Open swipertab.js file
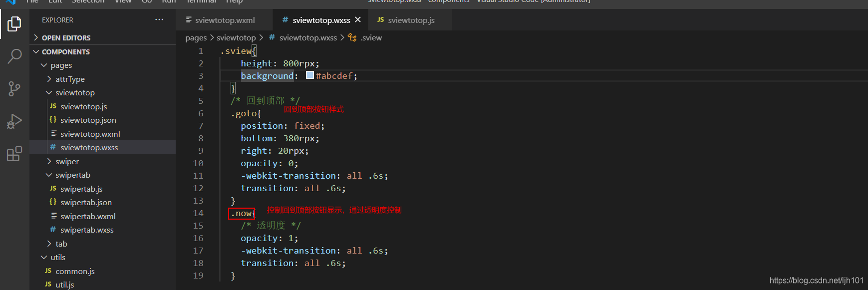The image size is (868, 290). pyautogui.click(x=103, y=189)
